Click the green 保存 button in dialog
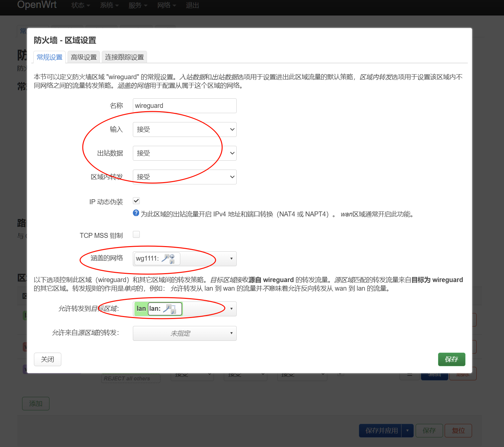Image resolution: width=504 pixels, height=447 pixels. [451, 360]
